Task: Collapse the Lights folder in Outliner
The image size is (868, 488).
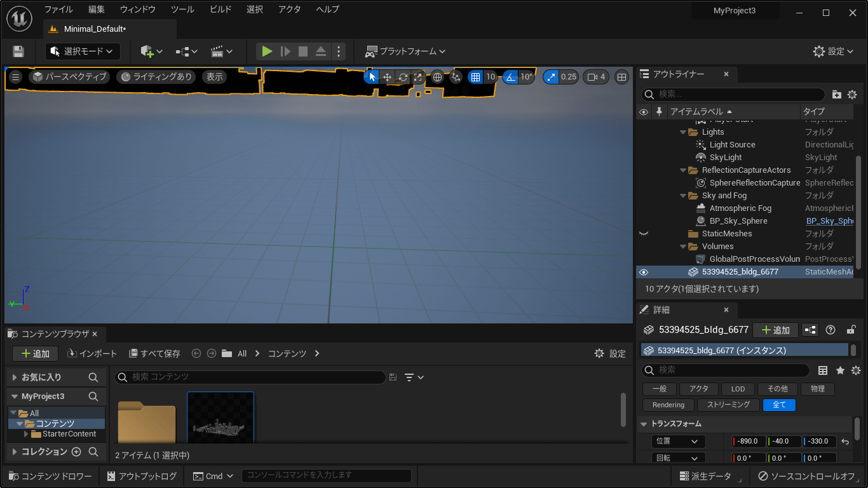Action: 683,132
